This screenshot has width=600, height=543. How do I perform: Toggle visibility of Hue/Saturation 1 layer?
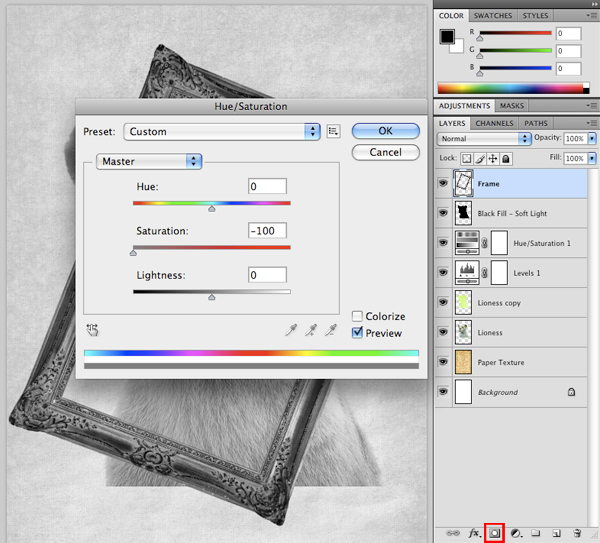click(x=443, y=243)
